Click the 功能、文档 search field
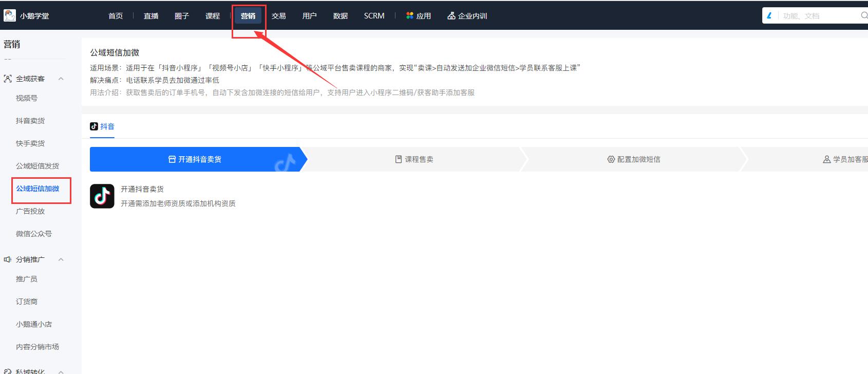This screenshot has width=868, height=374. (x=817, y=16)
